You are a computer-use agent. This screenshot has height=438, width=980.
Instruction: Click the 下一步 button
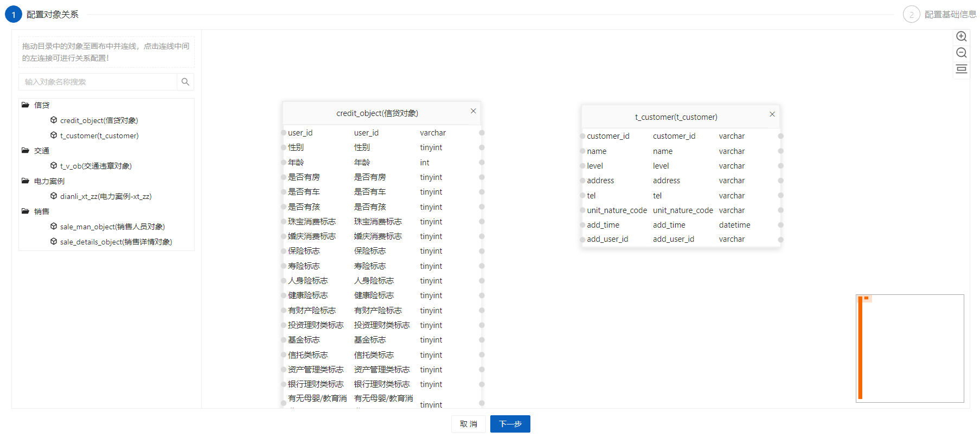pyautogui.click(x=510, y=424)
